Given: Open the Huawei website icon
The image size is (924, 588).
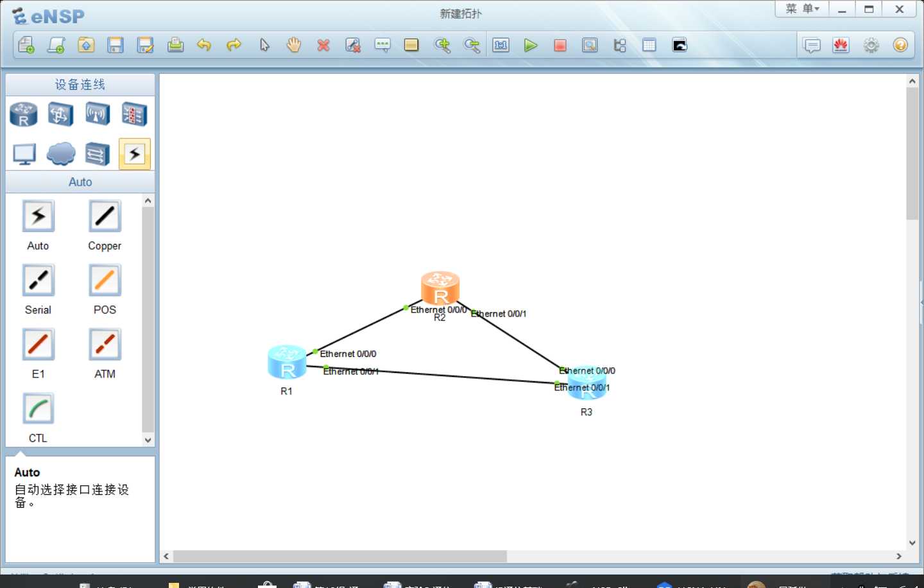Looking at the screenshot, I should (841, 45).
